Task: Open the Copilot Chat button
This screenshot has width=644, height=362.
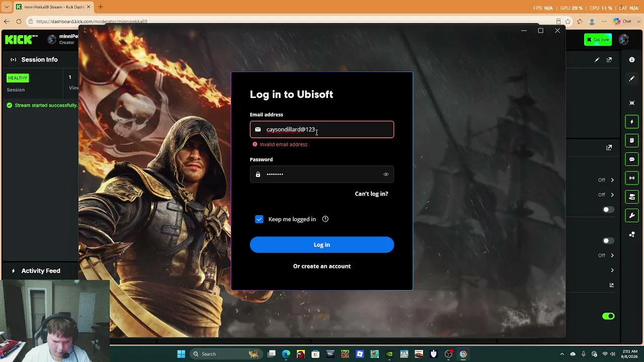Action: (622, 22)
